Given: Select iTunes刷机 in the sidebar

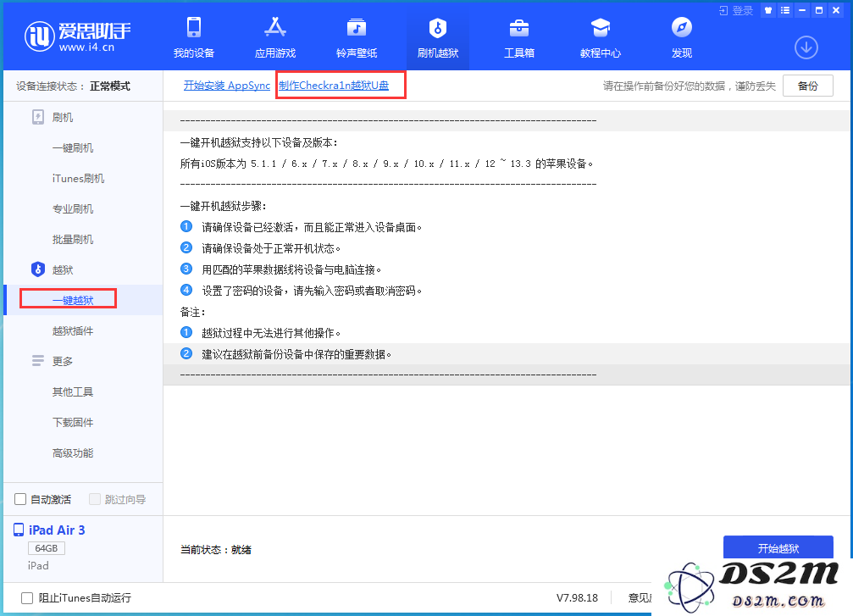Looking at the screenshot, I should (78, 179).
